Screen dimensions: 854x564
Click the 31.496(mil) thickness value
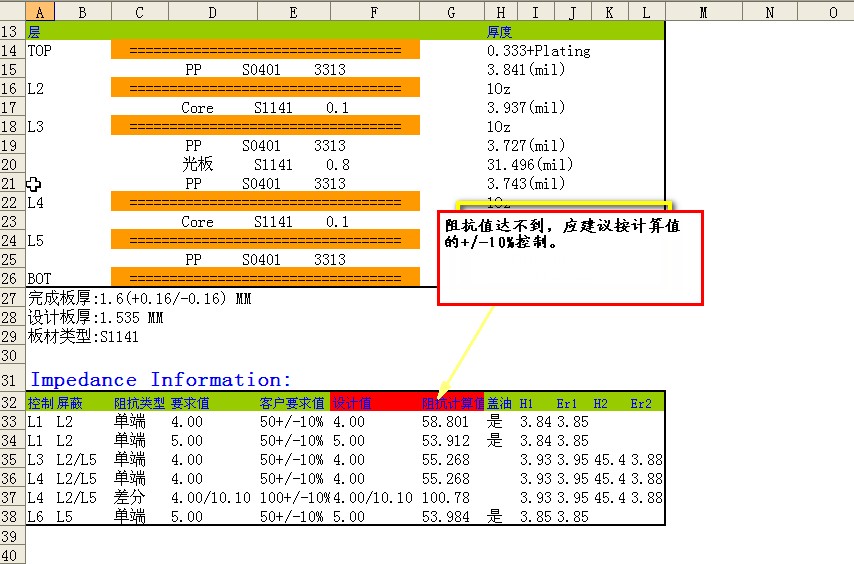pos(530,164)
